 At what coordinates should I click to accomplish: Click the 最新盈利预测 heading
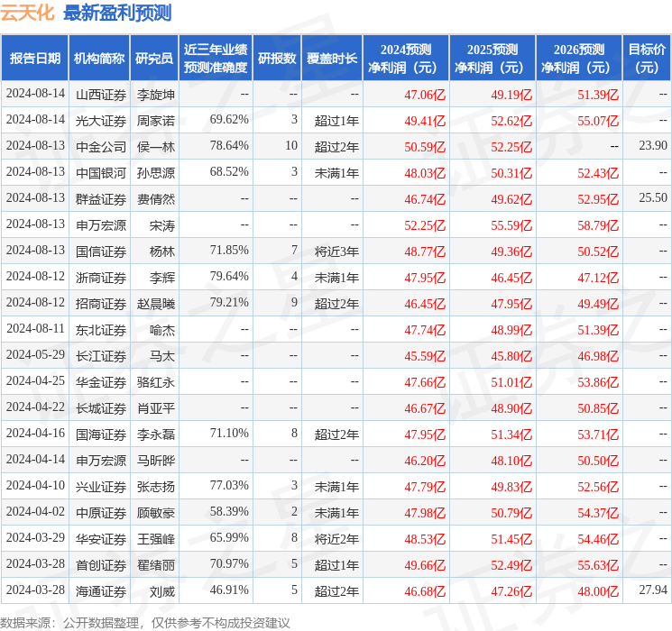tap(117, 13)
